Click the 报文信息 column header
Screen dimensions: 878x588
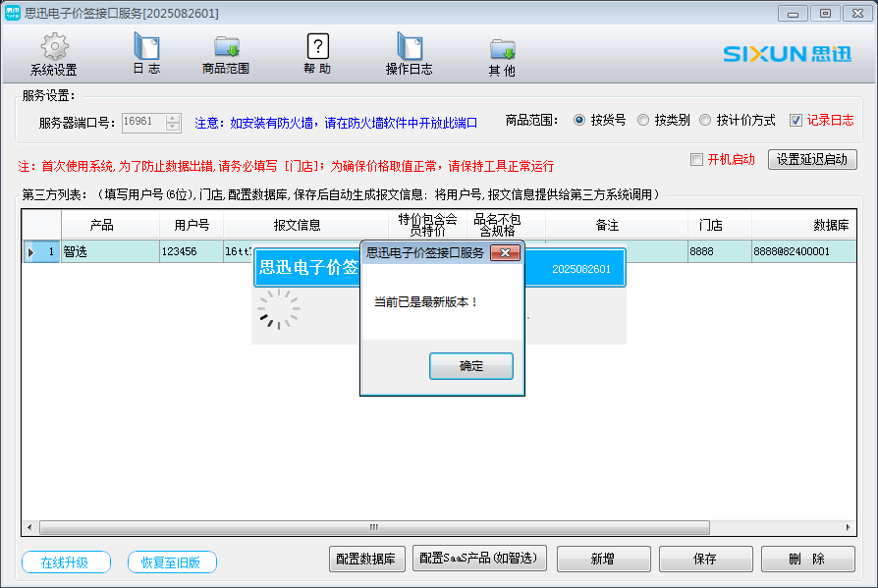pyautogui.click(x=305, y=225)
